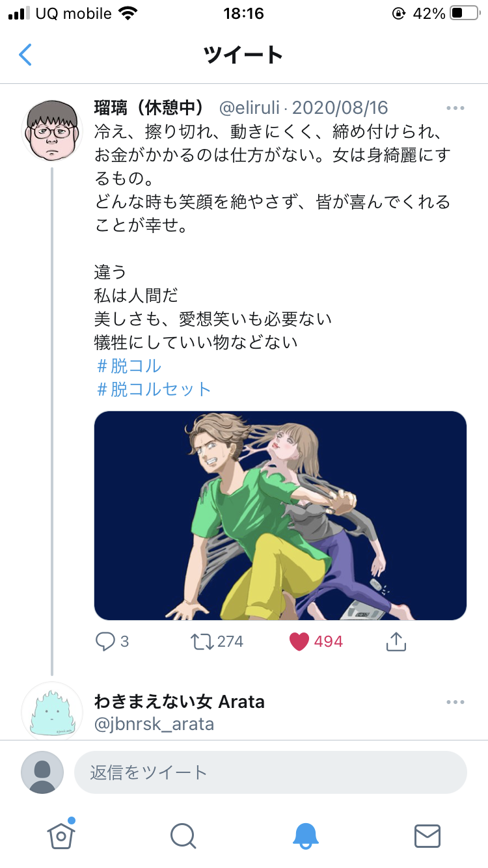Open more options for Arata's reply

(455, 702)
